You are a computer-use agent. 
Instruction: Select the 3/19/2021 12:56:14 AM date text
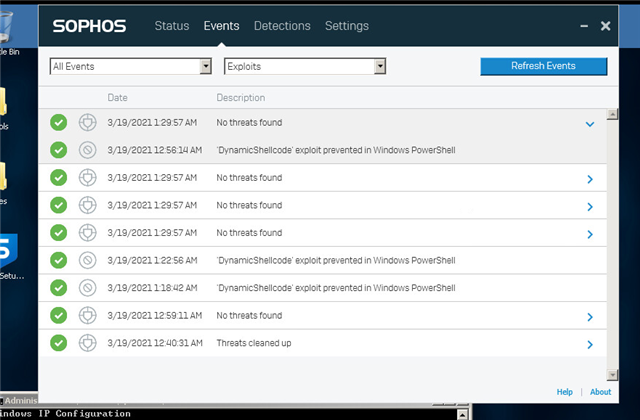pyautogui.click(x=155, y=150)
